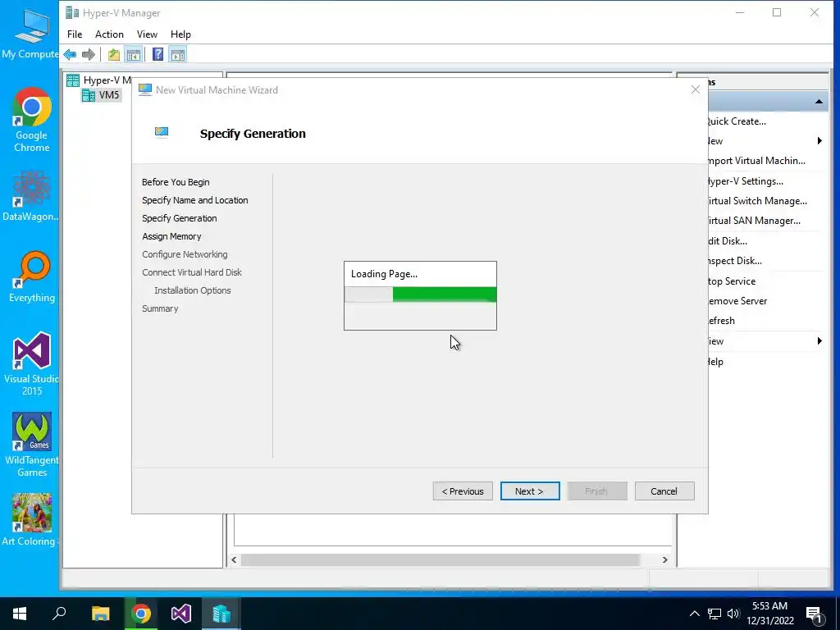840x630 pixels.
Task: Click the Configure Networking wizard step
Action: (185, 254)
